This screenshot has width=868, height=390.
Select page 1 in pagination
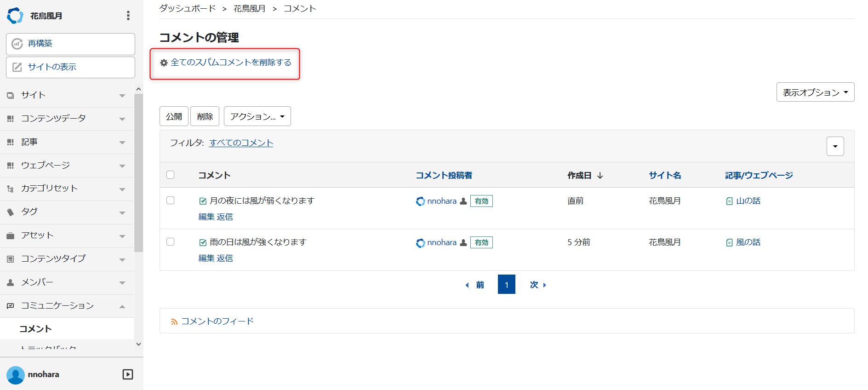507,284
